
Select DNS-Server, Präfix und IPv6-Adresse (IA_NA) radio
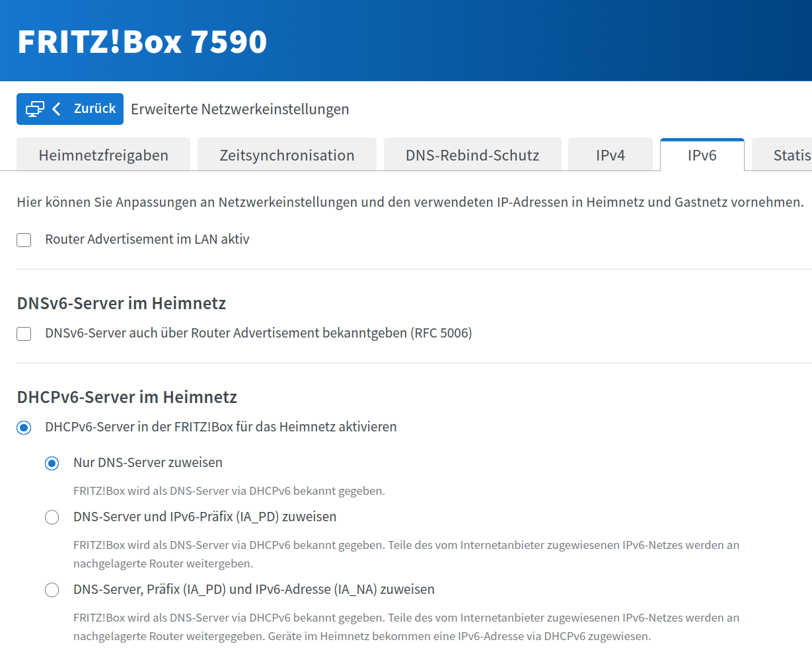click(52, 590)
